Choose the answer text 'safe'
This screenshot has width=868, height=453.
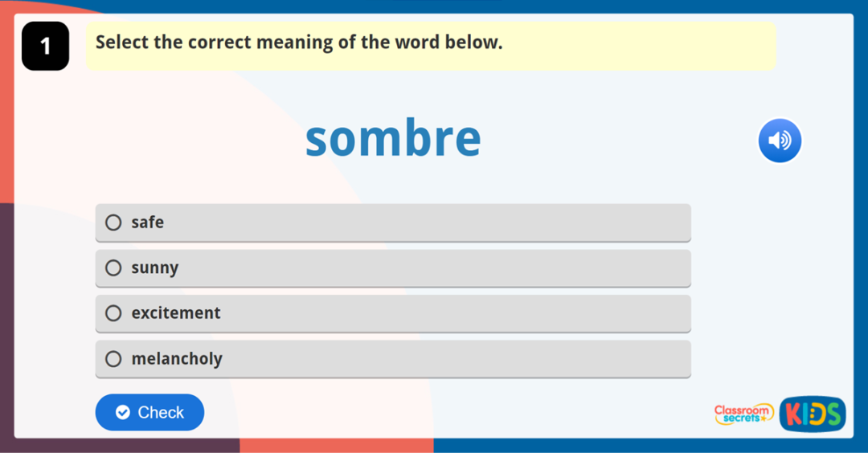click(x=148, y=222)
